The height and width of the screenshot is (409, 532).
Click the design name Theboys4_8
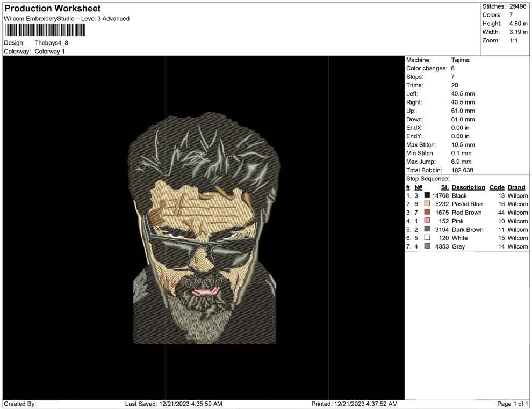pos(52,43)
